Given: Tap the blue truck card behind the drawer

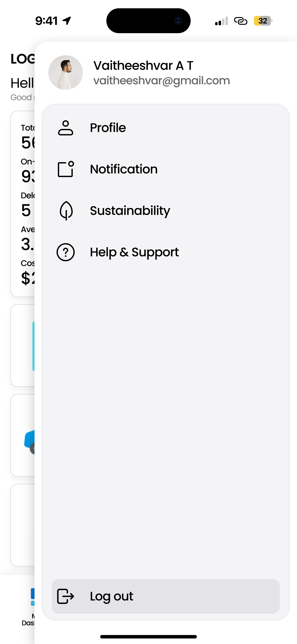Looking at the screenshot, I should pyautogui.click(x=23, y=435).
